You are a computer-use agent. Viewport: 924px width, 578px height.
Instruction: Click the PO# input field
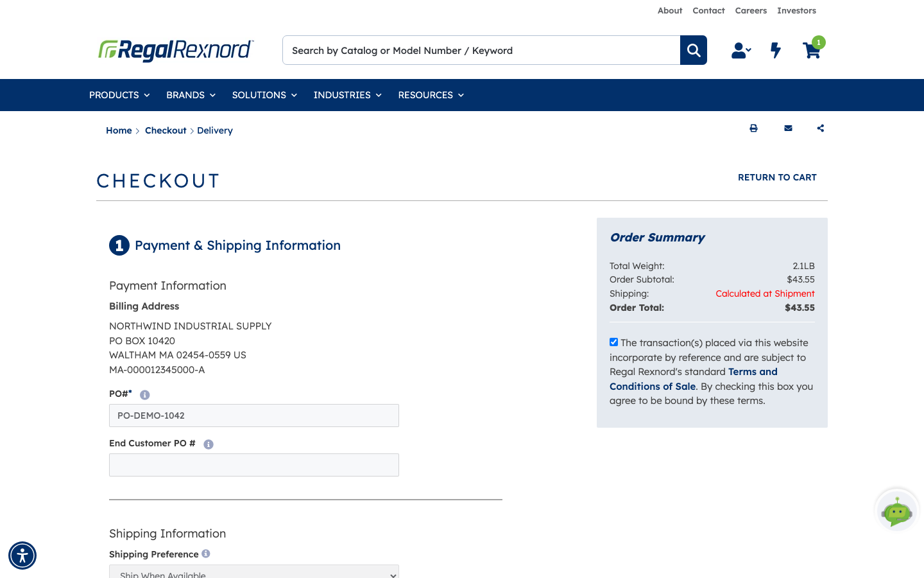254,416
